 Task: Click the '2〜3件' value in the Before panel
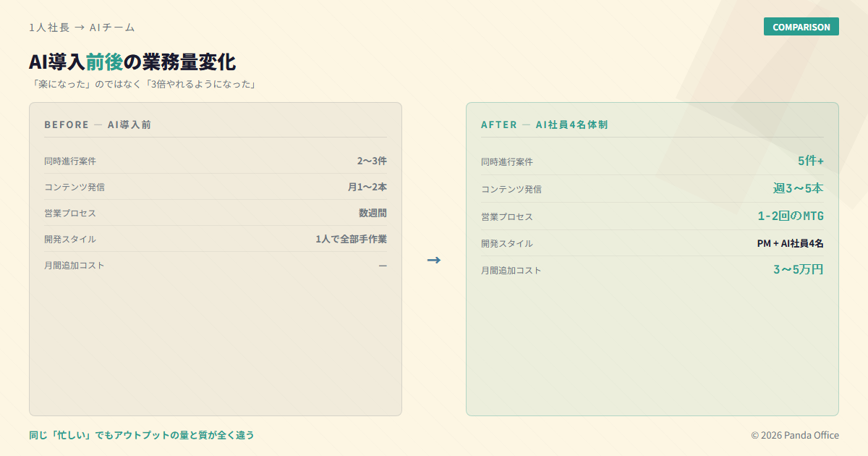[371, 161]
